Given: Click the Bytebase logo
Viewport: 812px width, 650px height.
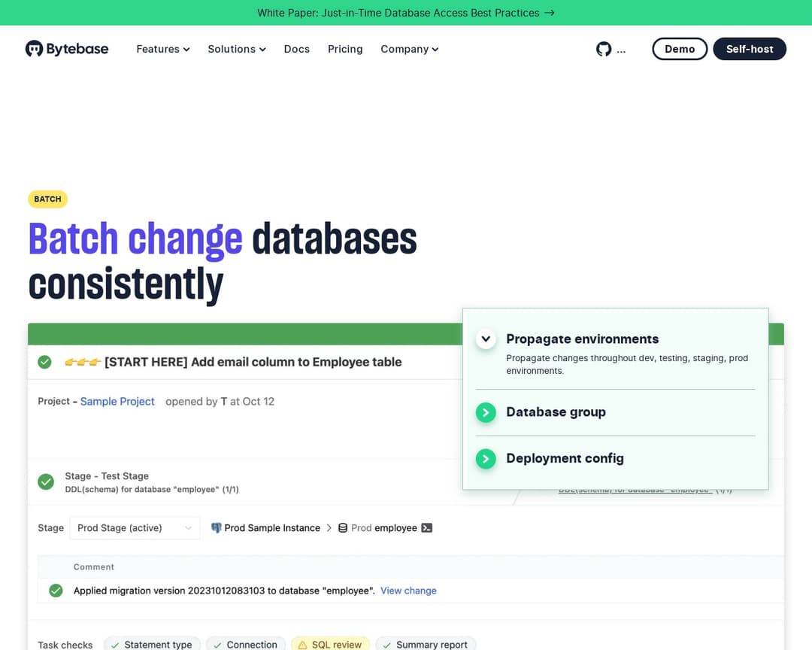Looking at the screenshot, I should (x=67, y=49).
